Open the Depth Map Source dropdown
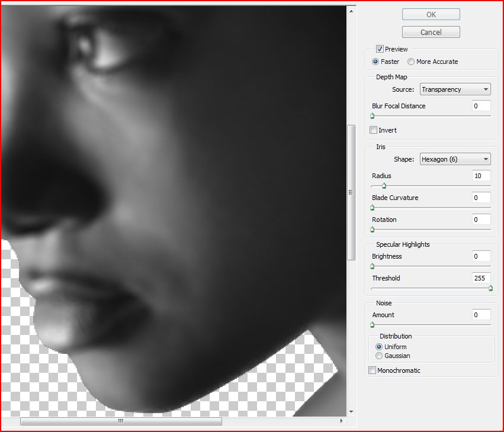Screen dimensions: 504x432 pos(455,89)
